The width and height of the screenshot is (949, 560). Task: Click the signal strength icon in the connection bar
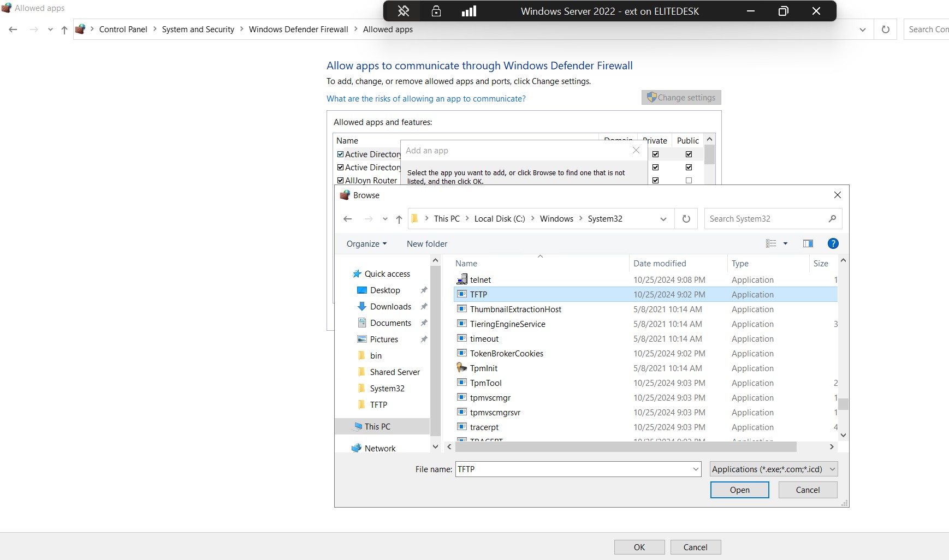click(x=469, y=11)
